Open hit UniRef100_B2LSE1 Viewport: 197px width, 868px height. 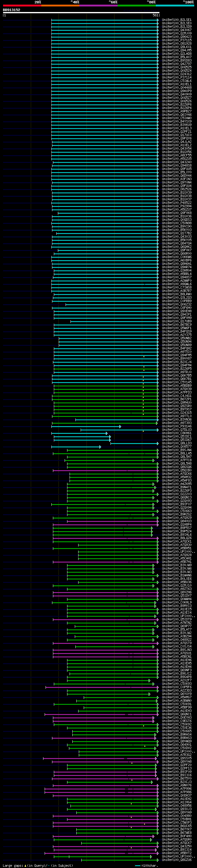[177, 20]
